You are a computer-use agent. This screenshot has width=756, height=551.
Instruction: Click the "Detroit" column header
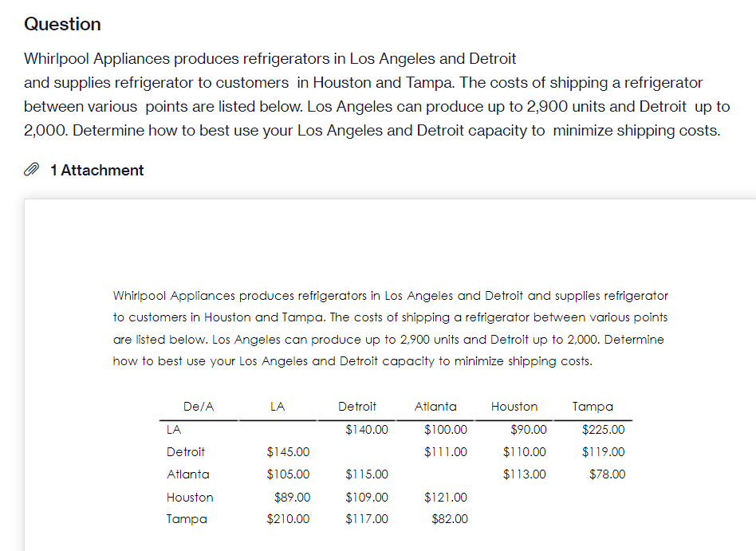click(x=357, y=407)
